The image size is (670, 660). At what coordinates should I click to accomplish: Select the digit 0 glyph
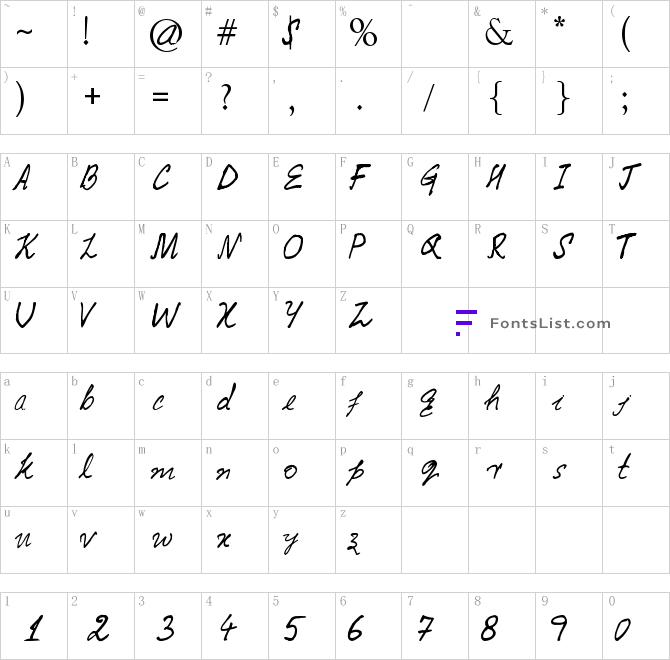(x=622, y=629)
